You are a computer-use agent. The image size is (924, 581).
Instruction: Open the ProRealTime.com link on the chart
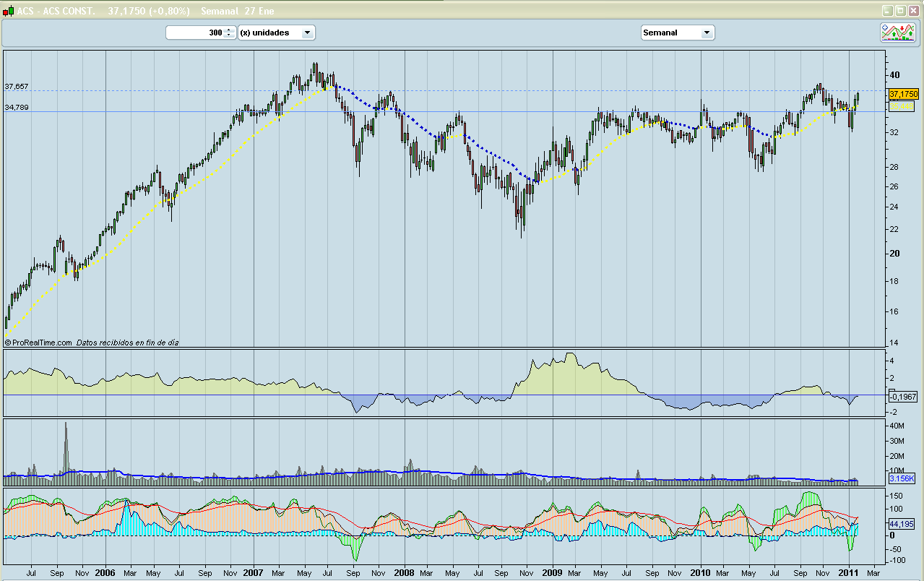coord(38,343)
